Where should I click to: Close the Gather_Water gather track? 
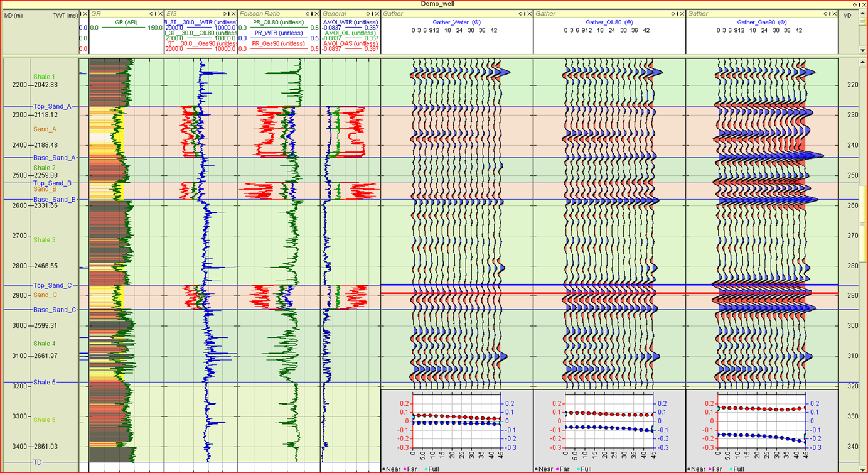coord(530,13)
